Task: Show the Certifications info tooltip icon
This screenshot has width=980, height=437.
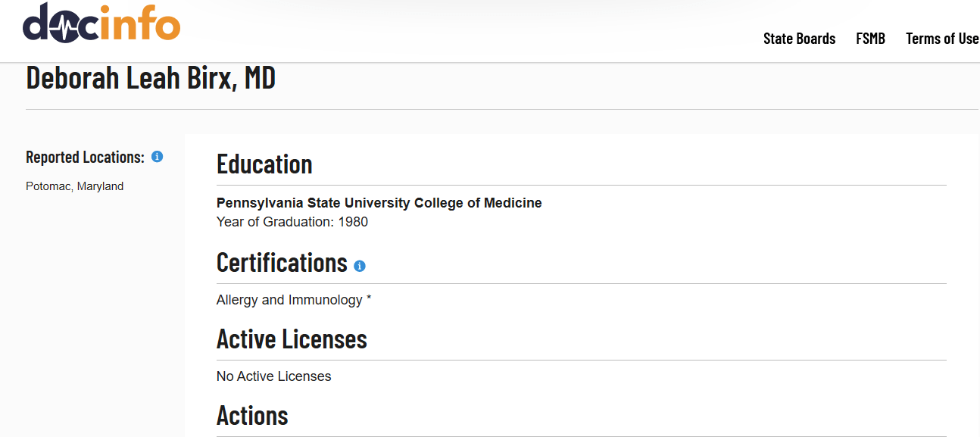Action: pos(360,266)
